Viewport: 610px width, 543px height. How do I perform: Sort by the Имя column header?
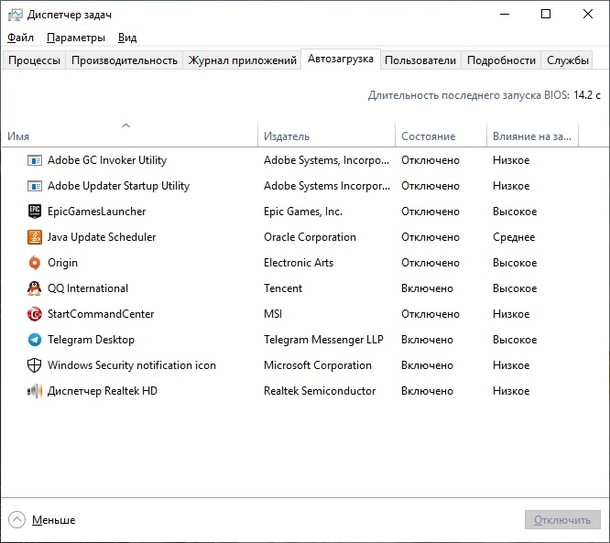click(x=130, y=135)
